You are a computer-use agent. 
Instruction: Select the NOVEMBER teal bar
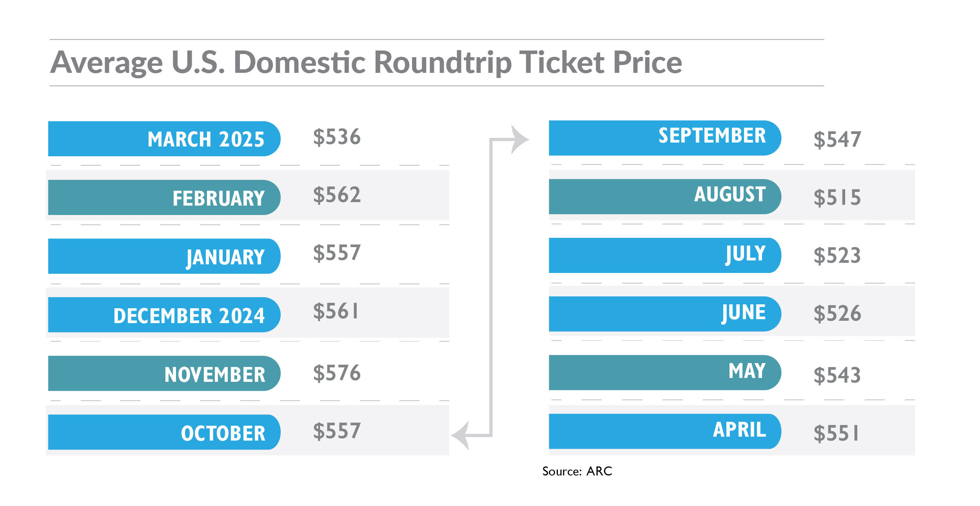click(164, 373)
